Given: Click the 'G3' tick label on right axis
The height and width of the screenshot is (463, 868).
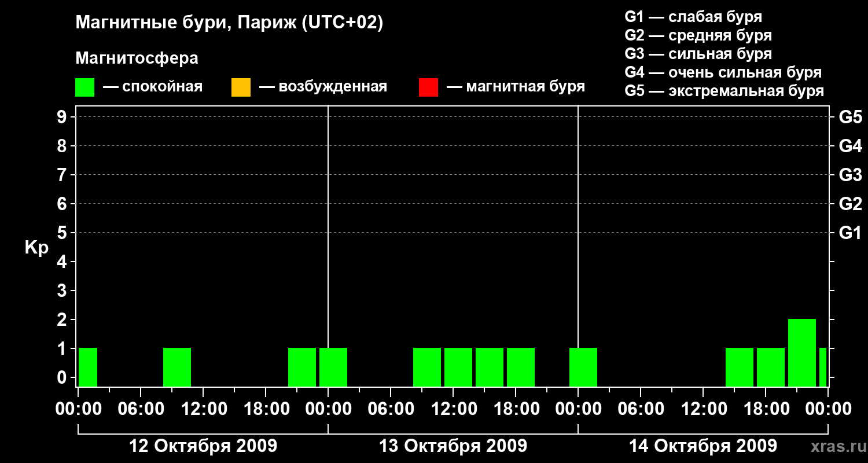Looking at the screenshot, I should pos(850,175).
